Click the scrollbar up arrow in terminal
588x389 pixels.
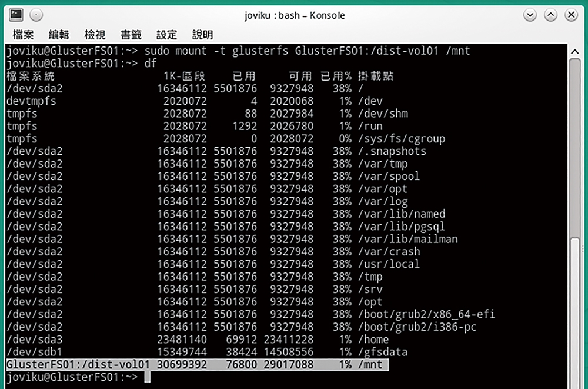(x=575, y=52)
